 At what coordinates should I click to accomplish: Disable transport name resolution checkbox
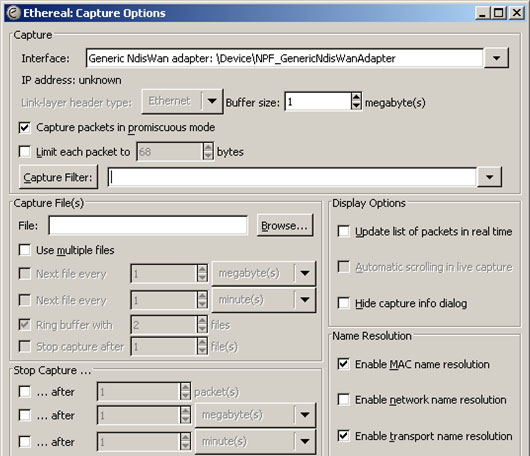point(343,436)
